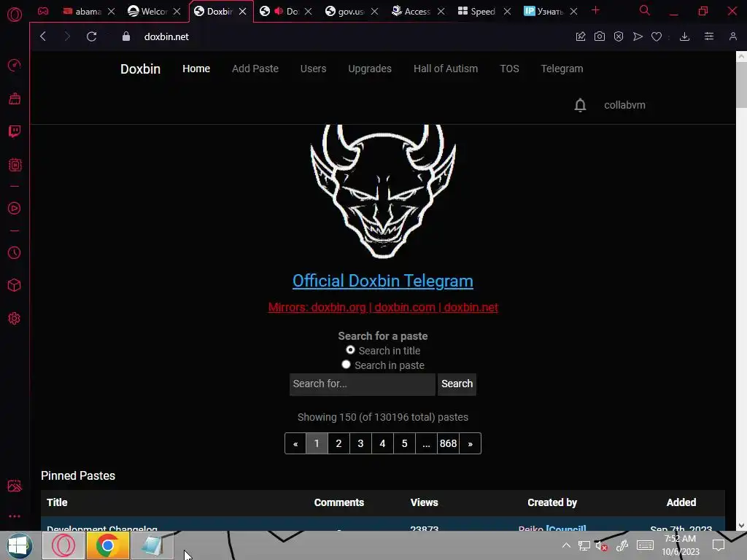Open a new tab with plus
This screenshot has height=560, width=747.
pos(595,10)
